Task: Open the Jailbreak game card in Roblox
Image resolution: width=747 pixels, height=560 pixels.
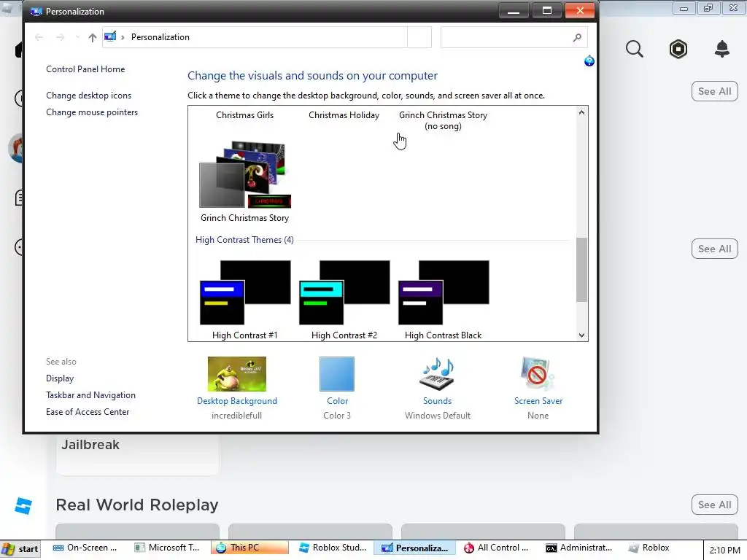Action: 137,454
